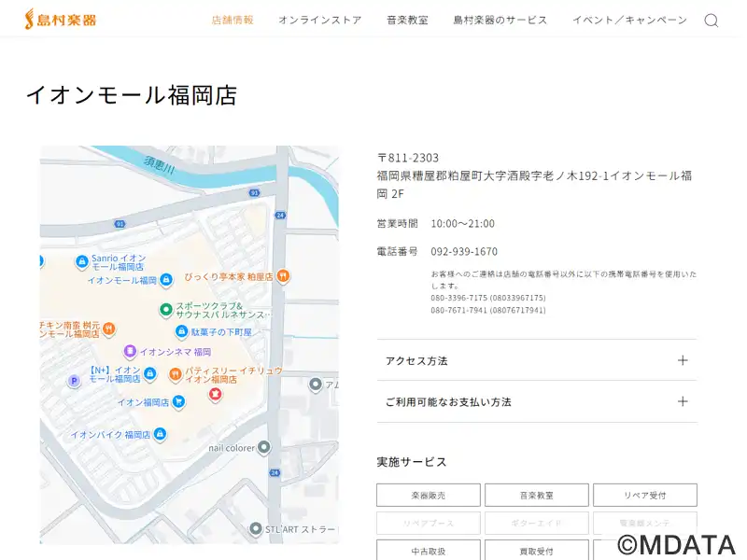Click the 092-939-1670 phone number
Screen dimensions: 747x560
464,251
